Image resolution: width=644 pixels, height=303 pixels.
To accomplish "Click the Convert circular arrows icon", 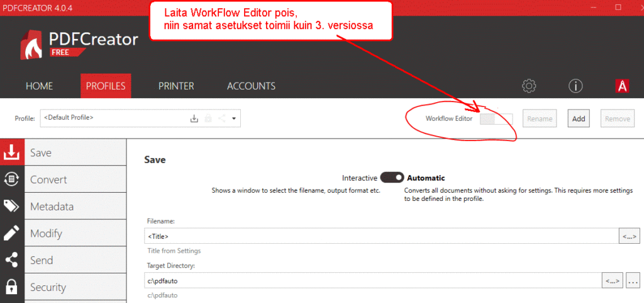I will point(11,180).
